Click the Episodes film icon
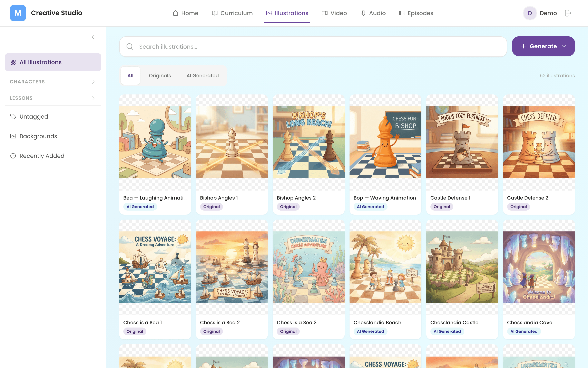588x368 pixels. pos(402,13)
